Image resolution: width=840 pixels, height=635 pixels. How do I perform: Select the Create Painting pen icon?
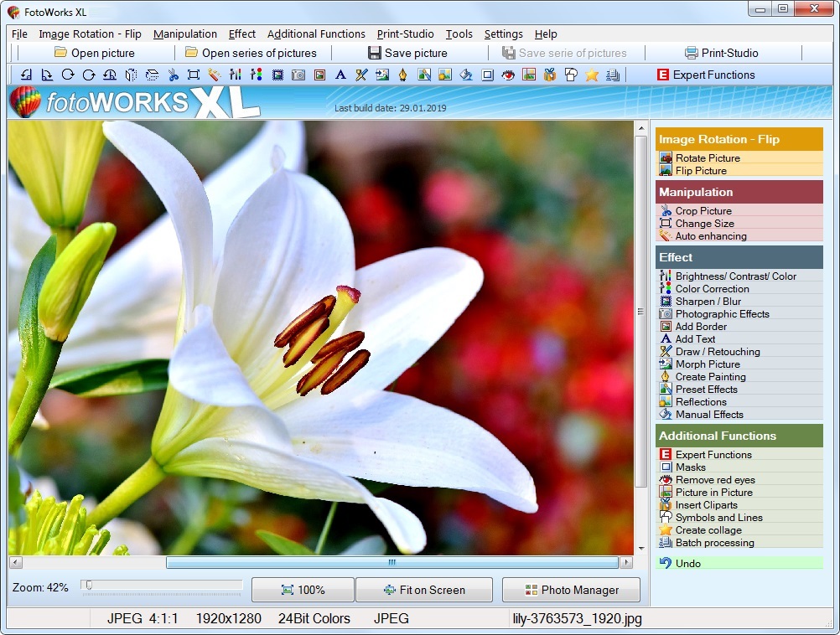[402, 75]
